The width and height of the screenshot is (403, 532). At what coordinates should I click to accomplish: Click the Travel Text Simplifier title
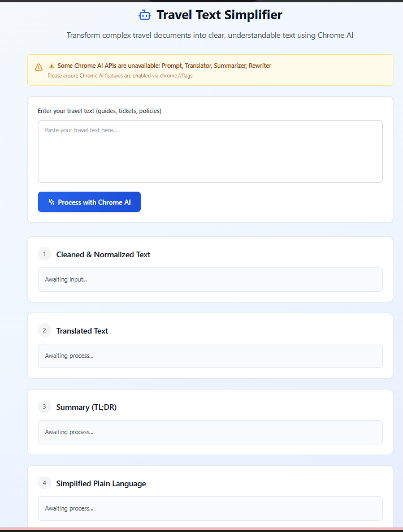(219, 15)
